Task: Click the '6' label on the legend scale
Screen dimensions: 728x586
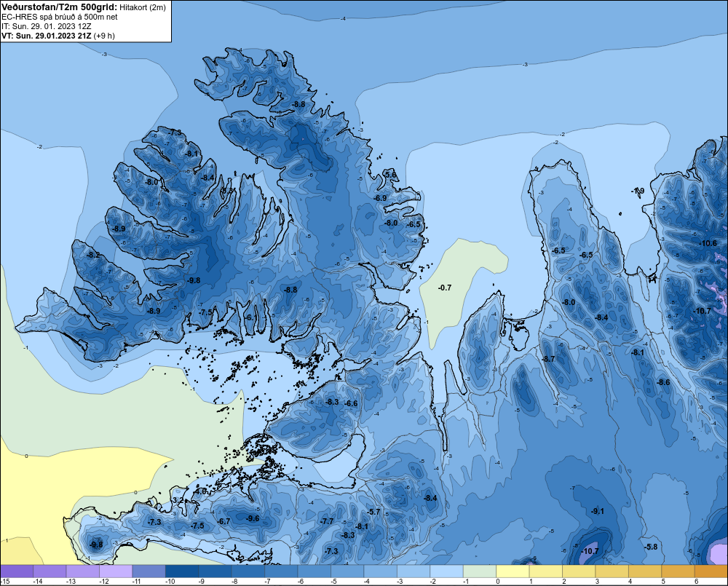Action: pos(697,582)
